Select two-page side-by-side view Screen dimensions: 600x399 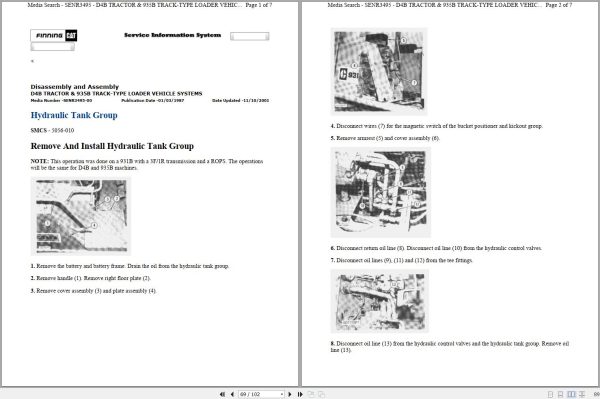571,394
